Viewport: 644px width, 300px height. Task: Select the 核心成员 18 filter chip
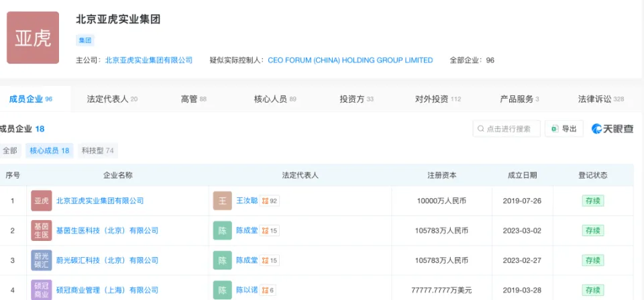pyautogui.click(x=49, y=151)
